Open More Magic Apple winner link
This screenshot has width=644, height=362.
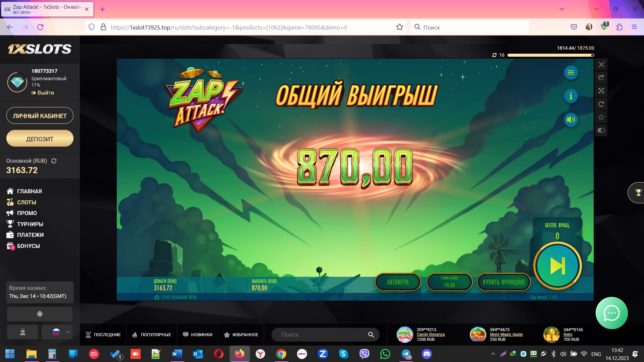[506, 334]
